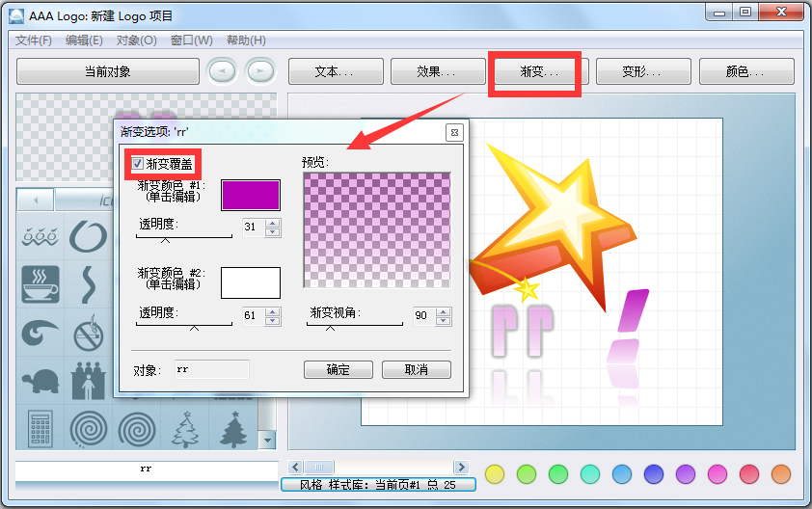812x509 pixels.
Task: Click 确定 to confirm gradient
Action: pyautogui.click(x=338, y=370)
